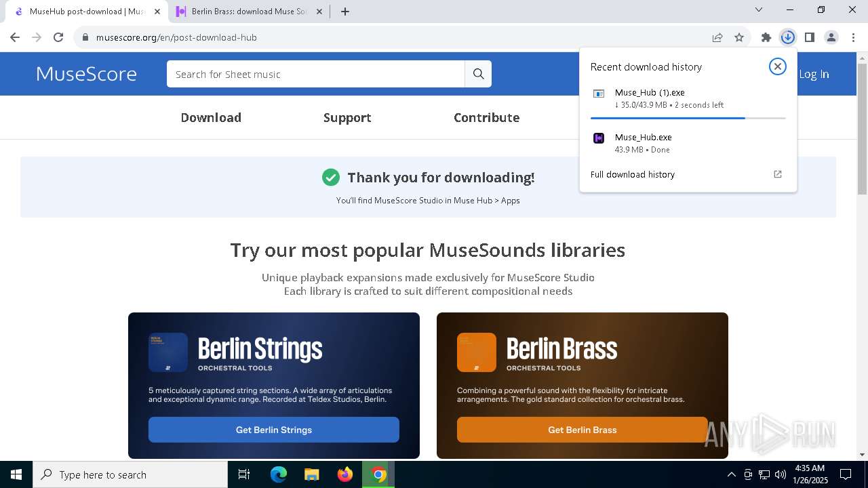Show hidden system tray icons
Viewport: 868px width, 488px height.
[x=731, y=474]
